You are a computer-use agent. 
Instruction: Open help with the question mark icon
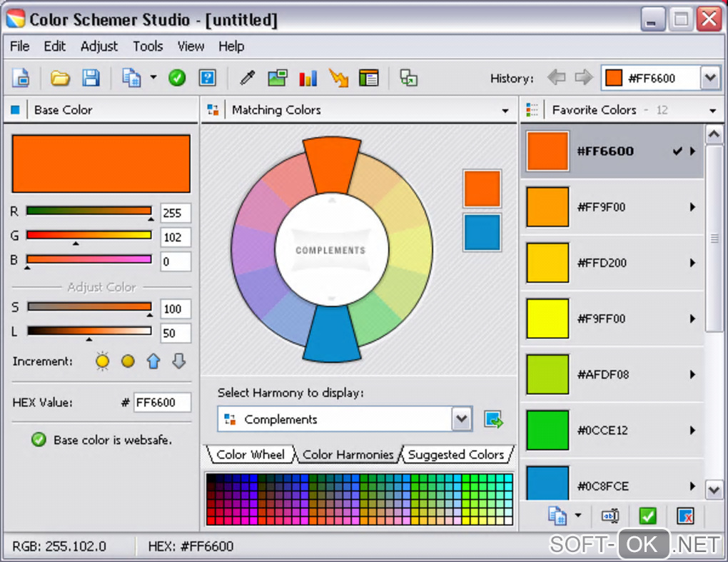[x=208, y=78]
